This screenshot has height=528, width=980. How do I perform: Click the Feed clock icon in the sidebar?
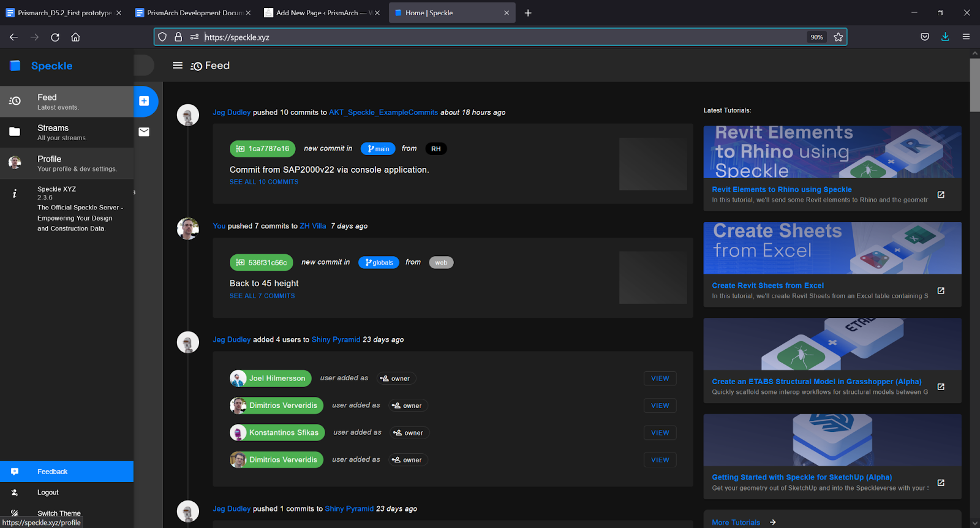(x=15, y=101)
